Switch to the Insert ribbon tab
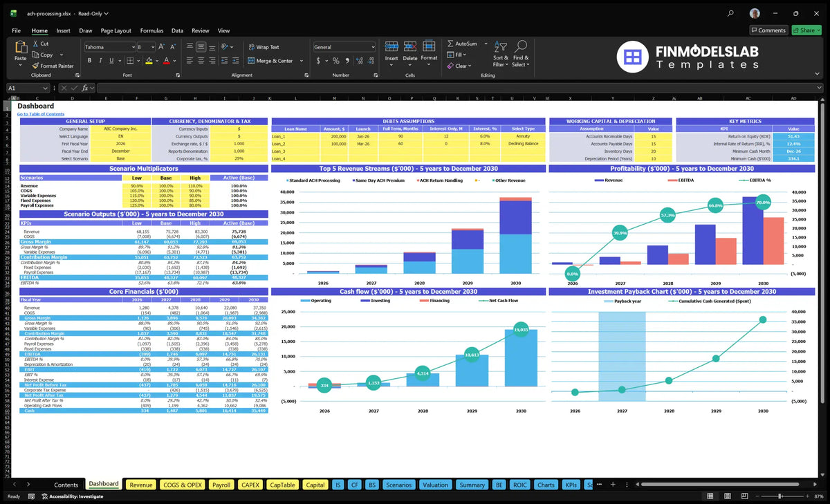Image resolution: width=830 pixels, height=504 pixels. (63, 30)
